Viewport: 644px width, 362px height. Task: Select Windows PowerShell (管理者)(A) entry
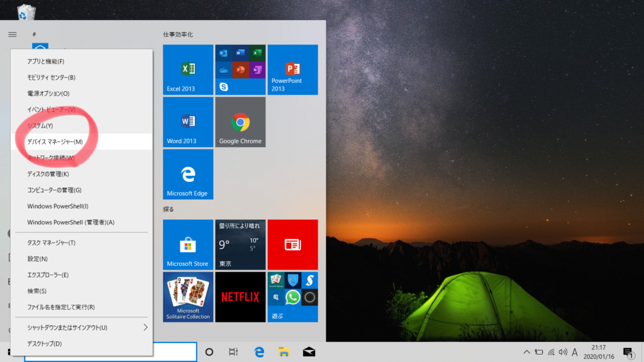coord(71,222)
